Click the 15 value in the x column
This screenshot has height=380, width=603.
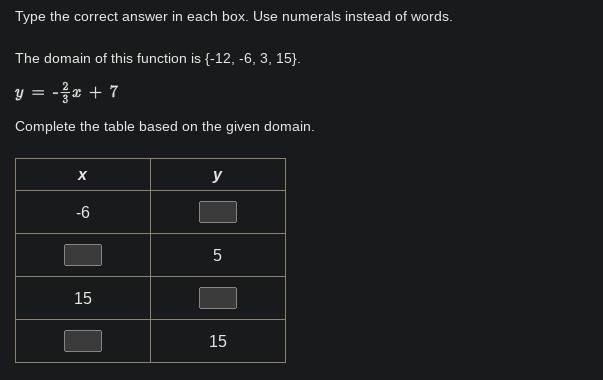click(x=83, y=298)
